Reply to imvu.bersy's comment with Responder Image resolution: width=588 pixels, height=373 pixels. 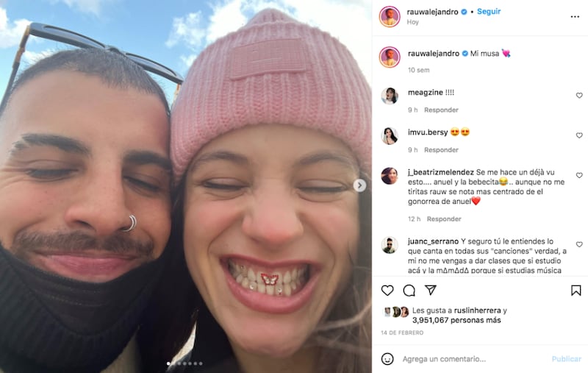(441, 150)
